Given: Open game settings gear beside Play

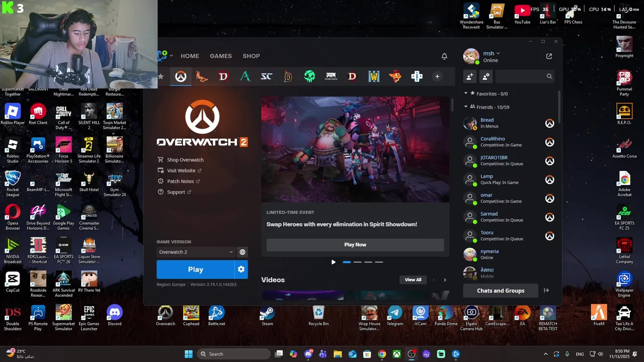Looking at the screenshot, I should tap(241, 269).
